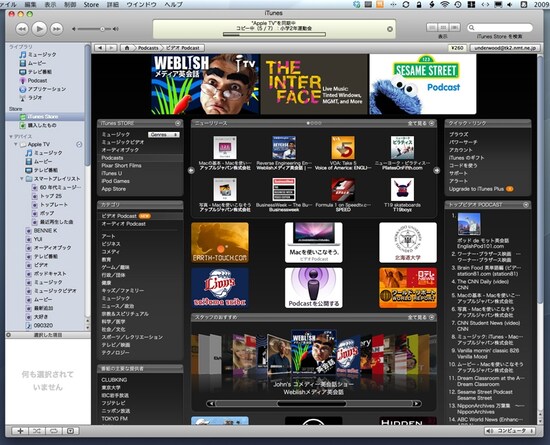The image size is (550, 445).
Task: Open App Store in iTunes STORE list
Action: pos(114,189)
